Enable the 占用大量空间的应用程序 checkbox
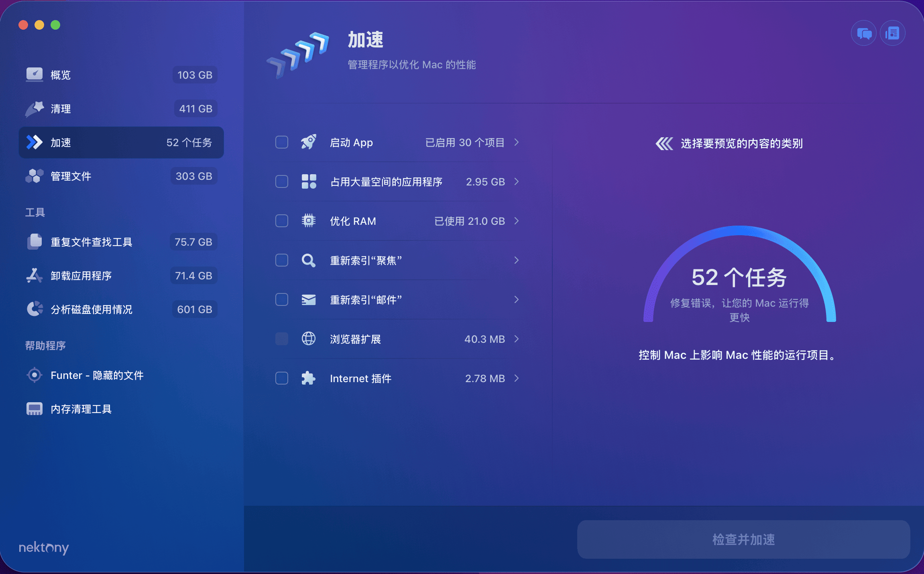 coord(281,181)
